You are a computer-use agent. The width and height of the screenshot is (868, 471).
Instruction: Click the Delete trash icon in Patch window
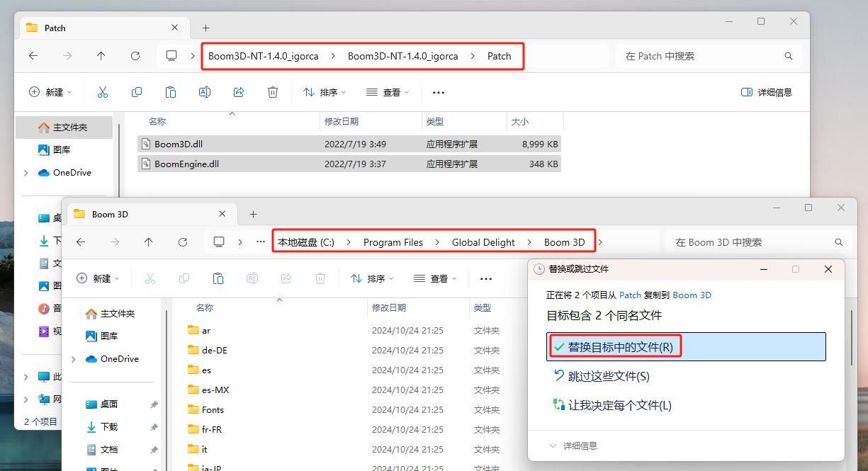click(x=273, y=92)
